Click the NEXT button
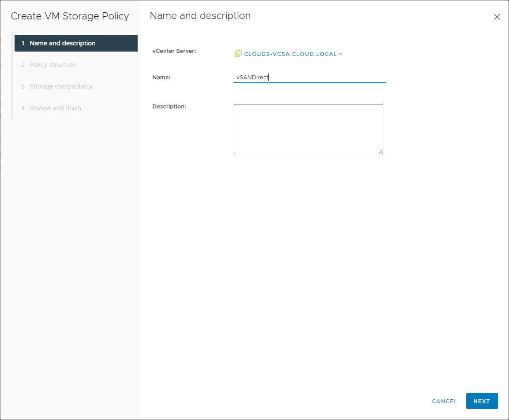The height and width of the screenshot is (420, 509). click(x=482, y=401)
